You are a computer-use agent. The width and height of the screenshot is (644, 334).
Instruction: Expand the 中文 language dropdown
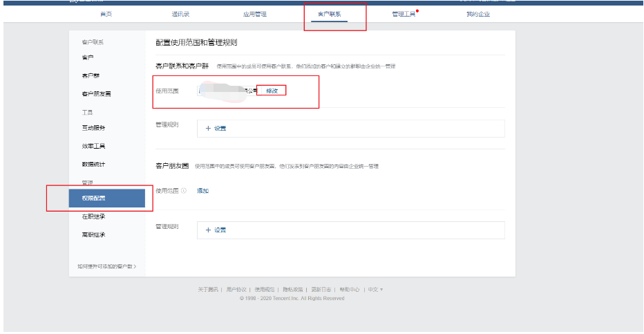(375, 290)
